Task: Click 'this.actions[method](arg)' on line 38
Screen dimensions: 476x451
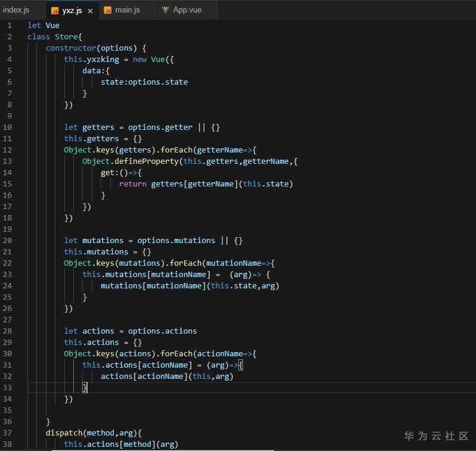Action: (x=121, y=444)
